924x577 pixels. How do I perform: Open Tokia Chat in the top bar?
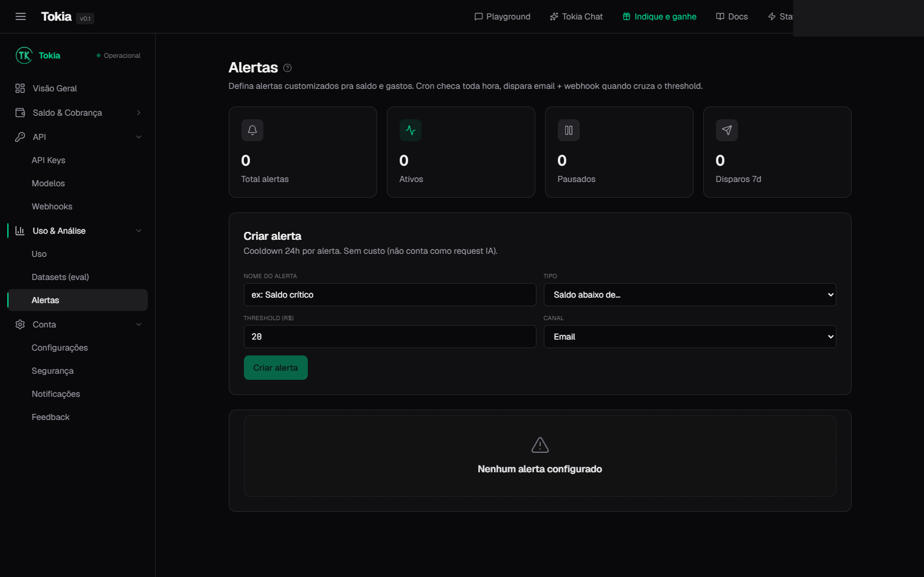pyautogui.click(x=576, y=16)
